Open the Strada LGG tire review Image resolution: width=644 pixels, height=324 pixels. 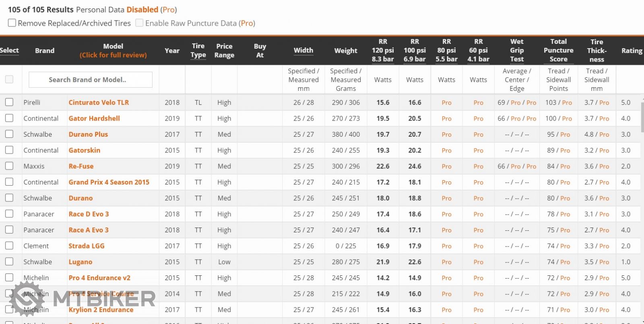click(86, 246)
